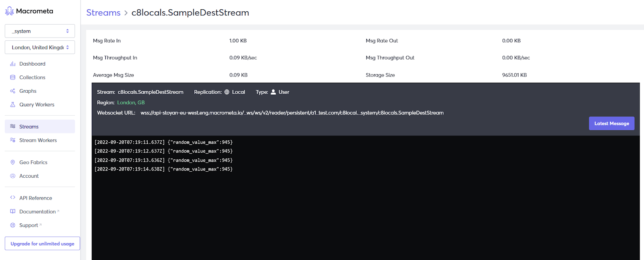Viewport: 644px width, 260px height.
Task: Click the globe icon beside Local replication
Action: (x=227, y=92)
